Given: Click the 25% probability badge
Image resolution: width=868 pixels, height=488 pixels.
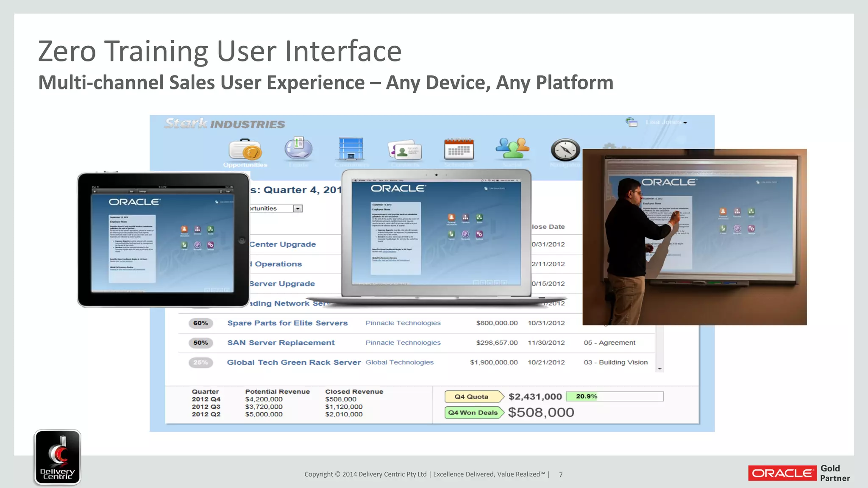Looking at the screenshot, I should [200, 363].
